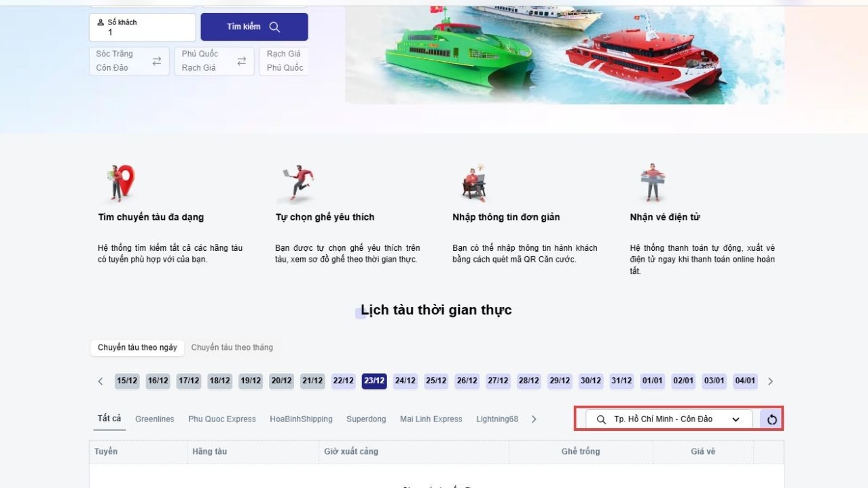Select date 19/12
The image size is (868, 488).
251,381
